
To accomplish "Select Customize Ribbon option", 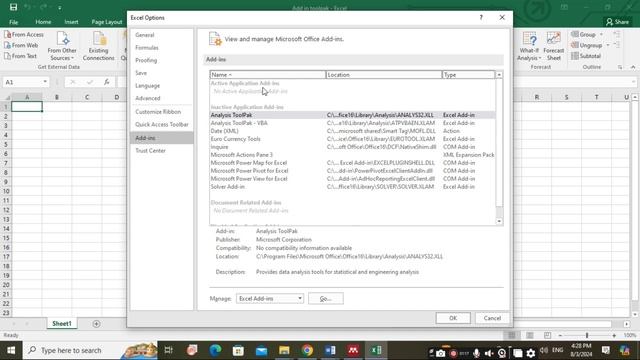I will pos(162,112).
